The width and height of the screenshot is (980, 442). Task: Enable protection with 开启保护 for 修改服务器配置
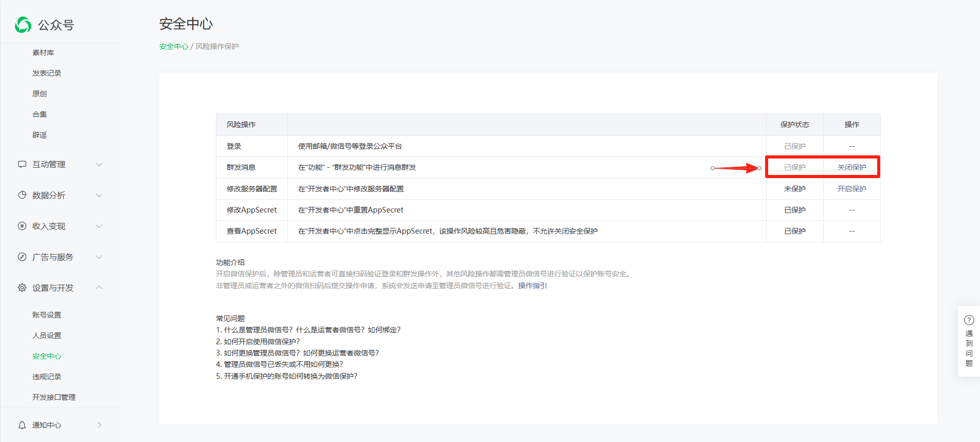(x=851, y=189)
